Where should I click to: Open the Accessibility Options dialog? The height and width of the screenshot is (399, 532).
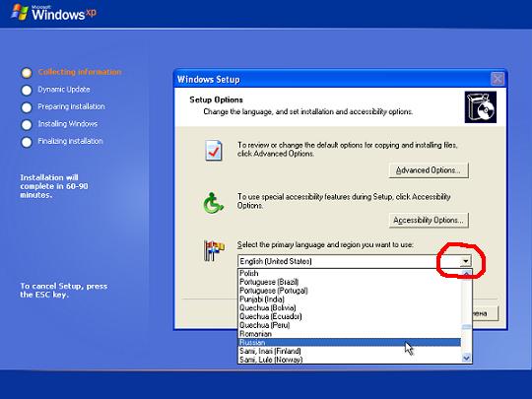pos(429,221)
